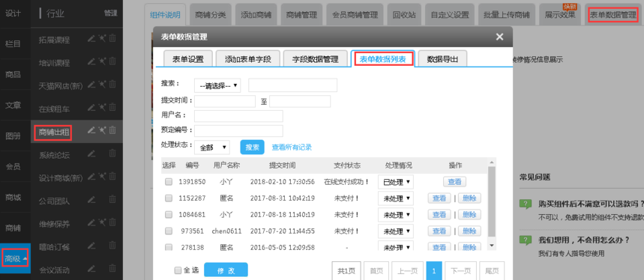Delete 商铺出租 using its trash icon
This screenshot has height=280, width=644.
pyautogui.click(x=112, y=130)
